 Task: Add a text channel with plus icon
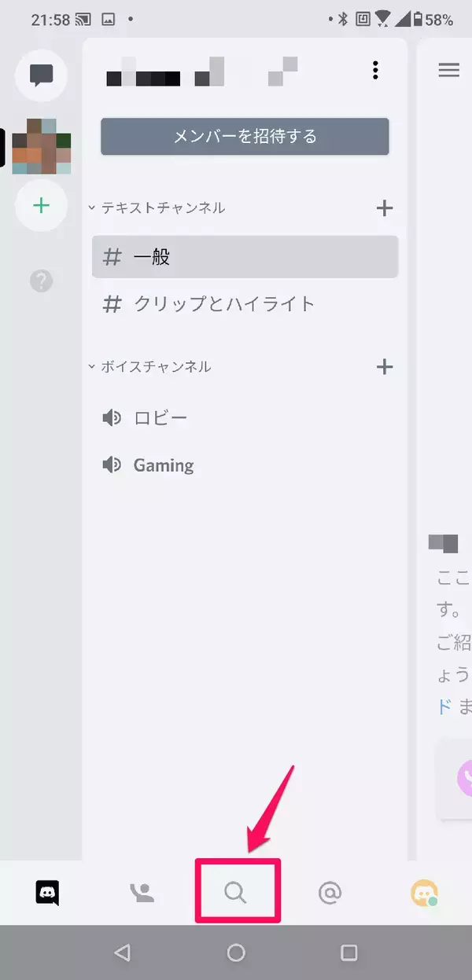(384, 208)
